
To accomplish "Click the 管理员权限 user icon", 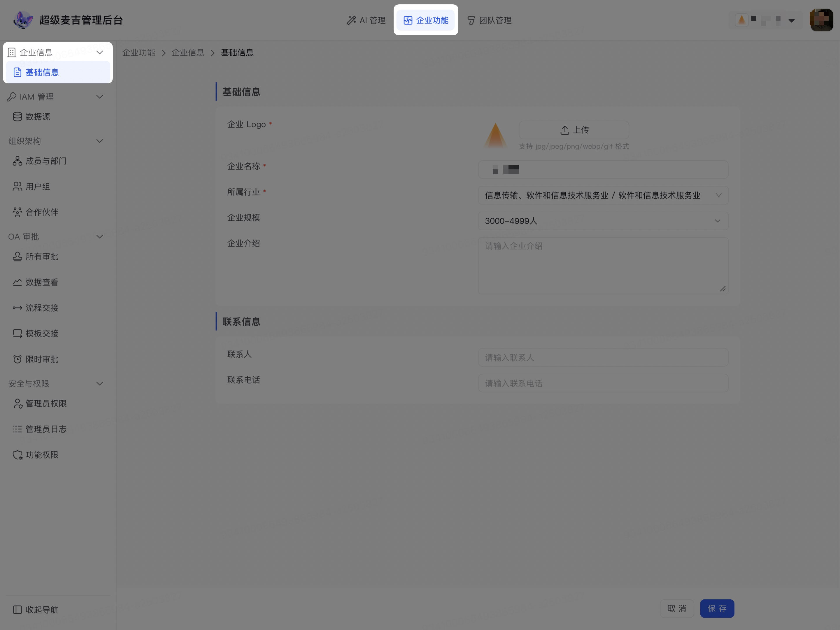I will [x=17, y=404].
